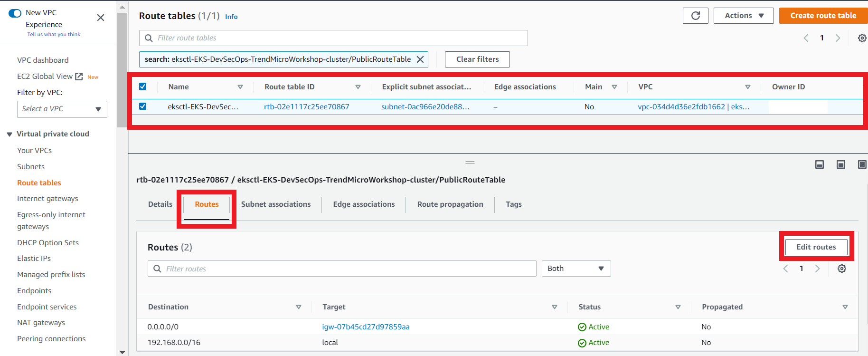The image size is (868, 356).
Task: Click the sidebar scroll up arrow
Action: tap(122, 8)
